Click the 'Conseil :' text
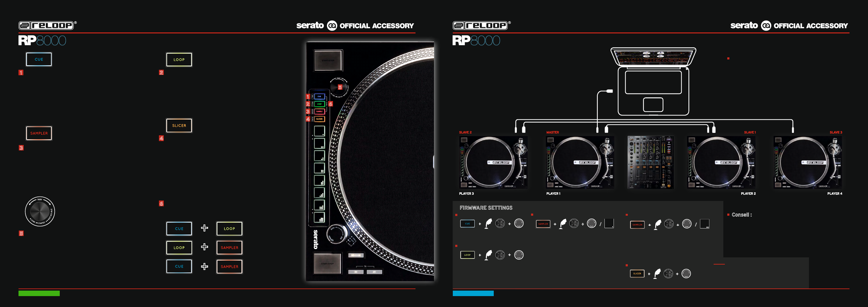 [742, 215]
